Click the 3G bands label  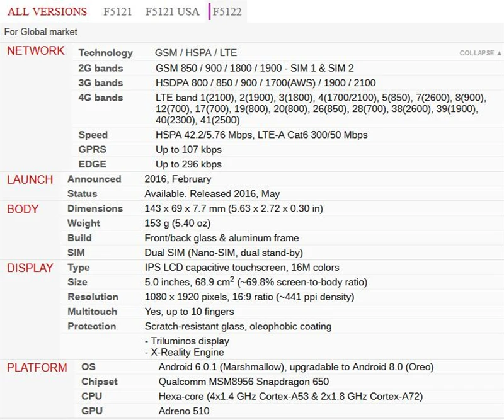point(101,83)
